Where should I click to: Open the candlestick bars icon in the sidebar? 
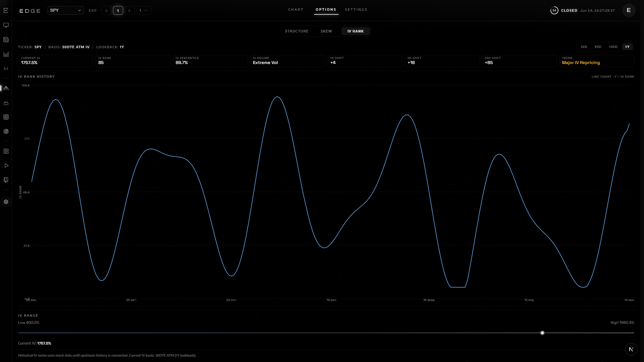(6, 68)
